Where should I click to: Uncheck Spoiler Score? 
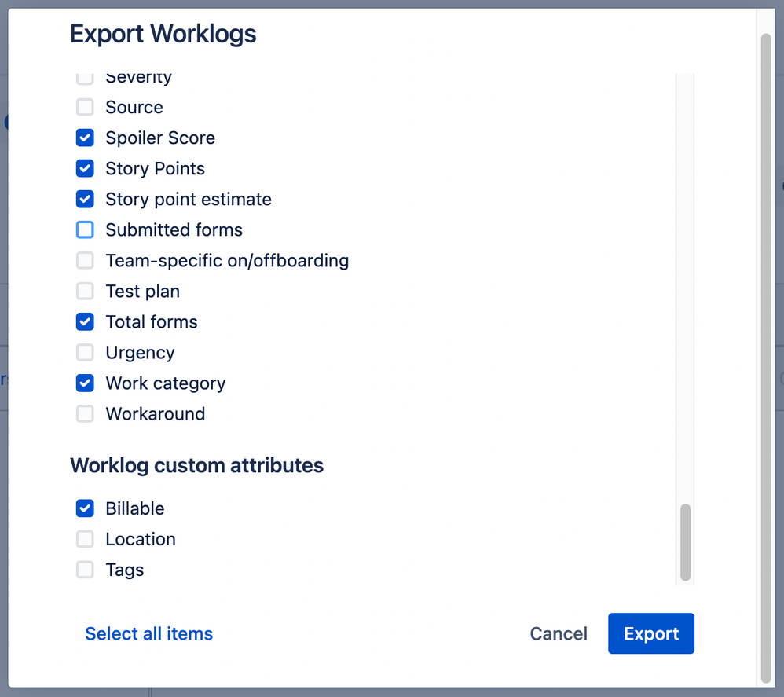click(x=84, y=138)
